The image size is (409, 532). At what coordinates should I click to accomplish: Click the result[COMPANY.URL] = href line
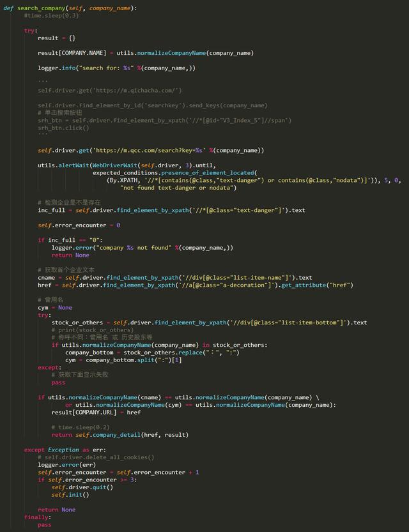(96, 412)
